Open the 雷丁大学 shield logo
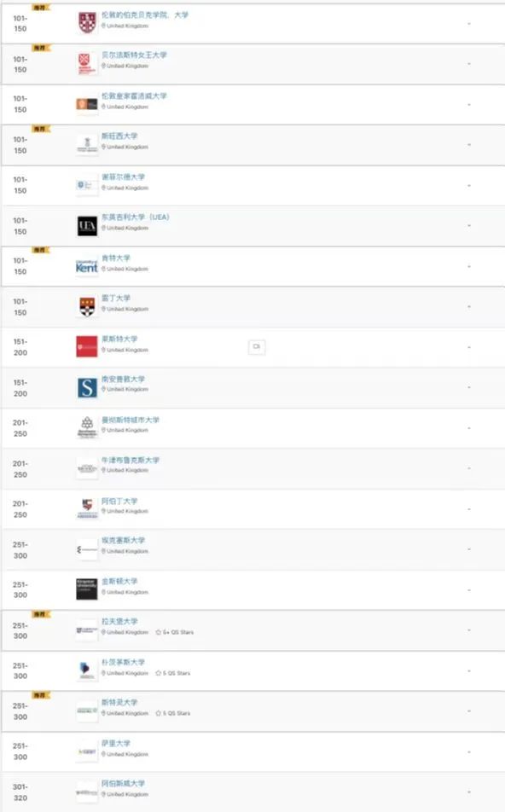Screen dimensions: 505x812 [87, 306]
